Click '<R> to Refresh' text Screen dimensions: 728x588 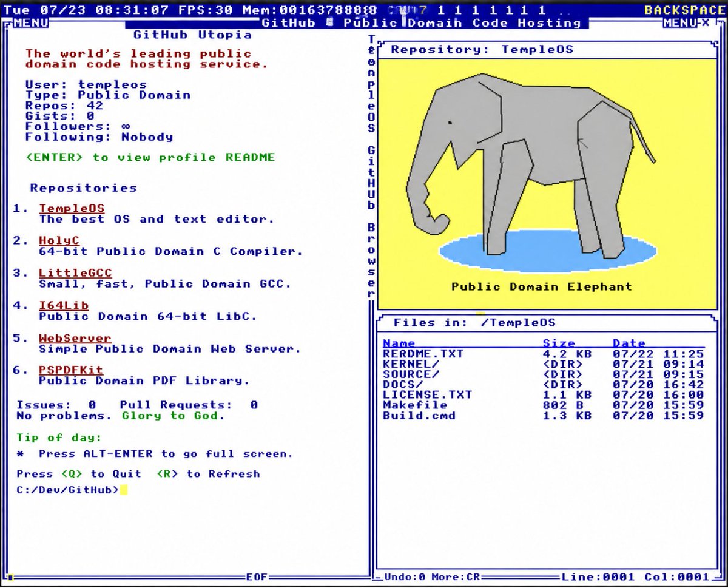[x=208, y=474]
